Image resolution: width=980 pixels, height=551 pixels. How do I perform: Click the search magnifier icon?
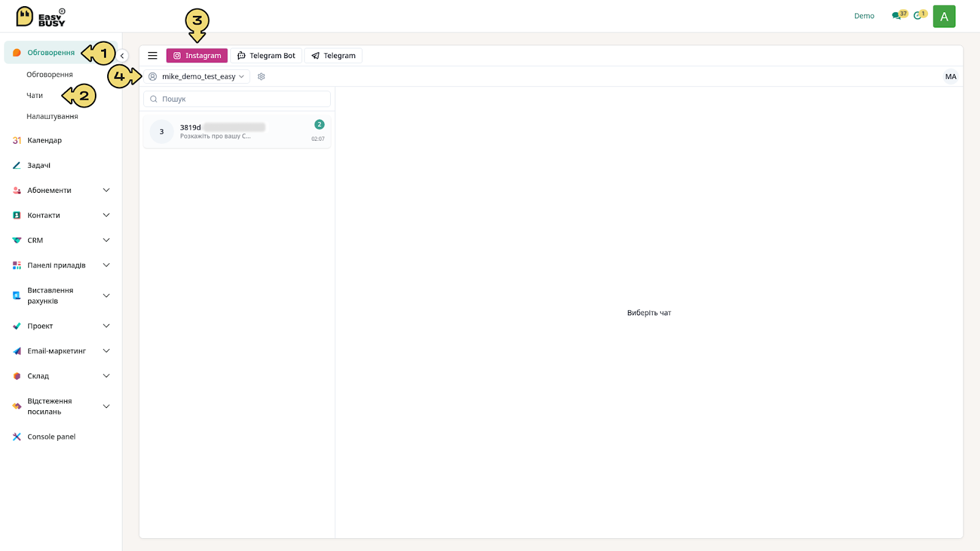pos(154,99)
